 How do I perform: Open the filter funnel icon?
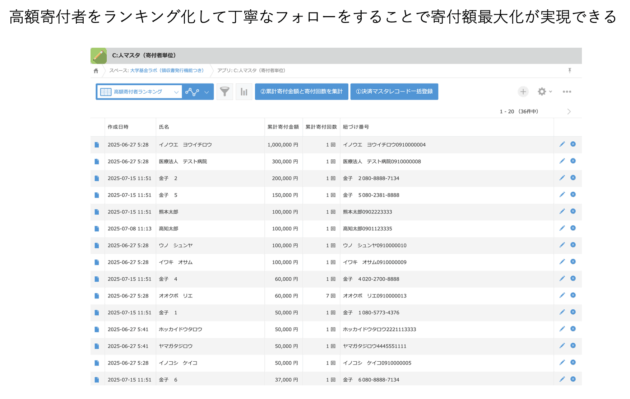point(225,92)
